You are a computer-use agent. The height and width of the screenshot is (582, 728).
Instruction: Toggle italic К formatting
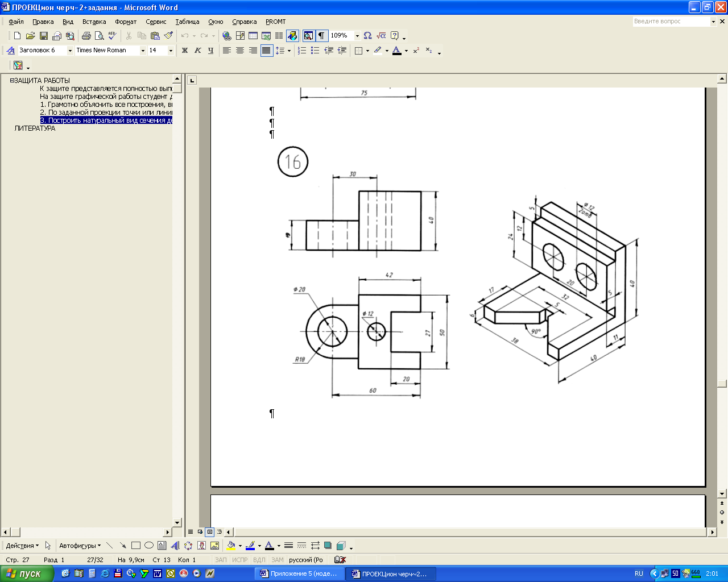(198, 51)
